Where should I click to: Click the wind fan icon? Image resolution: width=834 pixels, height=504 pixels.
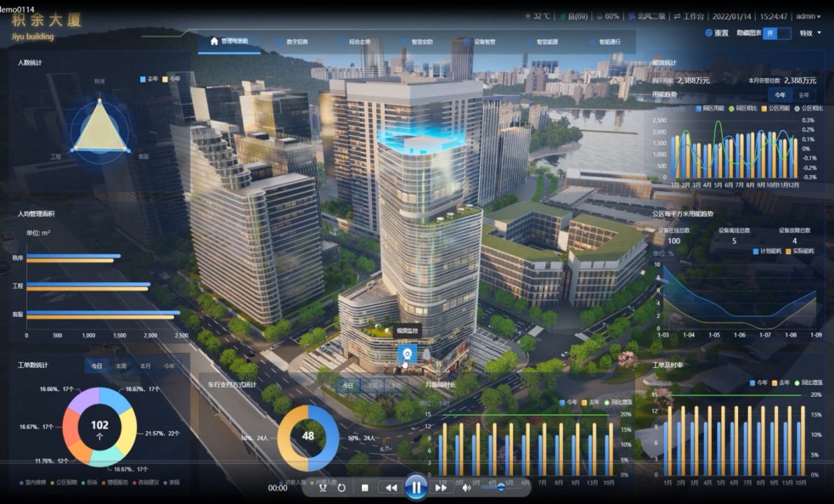tap(632, 17)
